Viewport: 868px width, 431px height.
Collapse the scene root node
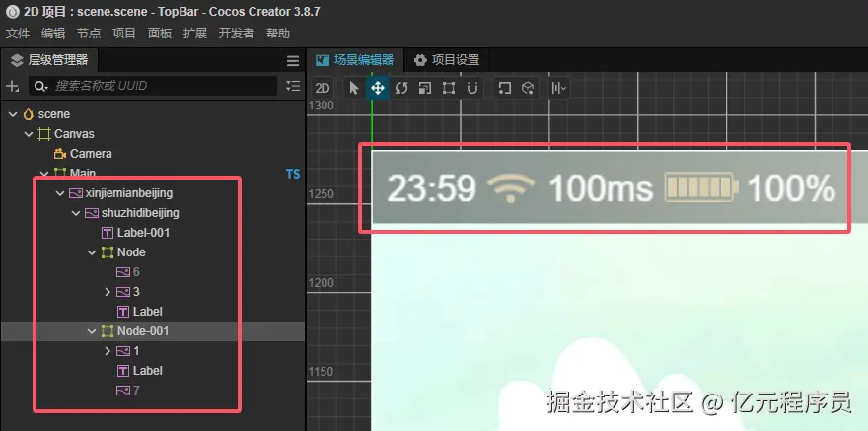13,114
